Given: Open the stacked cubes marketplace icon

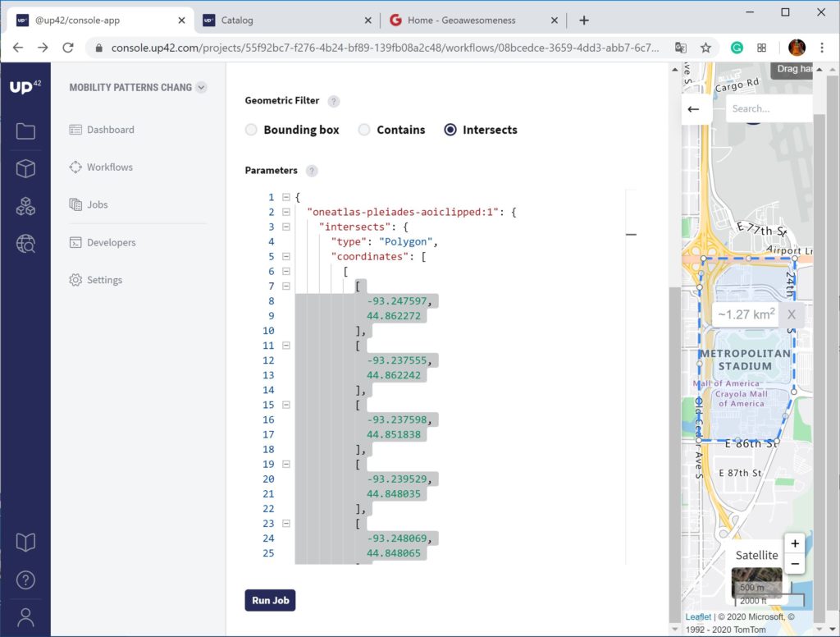Looking at the screenshot, I should [x=25, y=206].
